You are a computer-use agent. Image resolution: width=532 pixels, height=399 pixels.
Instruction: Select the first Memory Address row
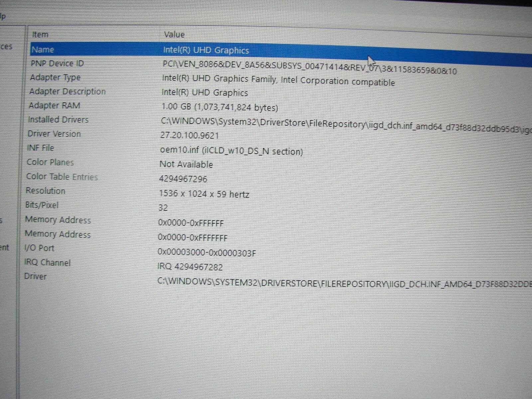pyautogui.click(x=58, y=220)
